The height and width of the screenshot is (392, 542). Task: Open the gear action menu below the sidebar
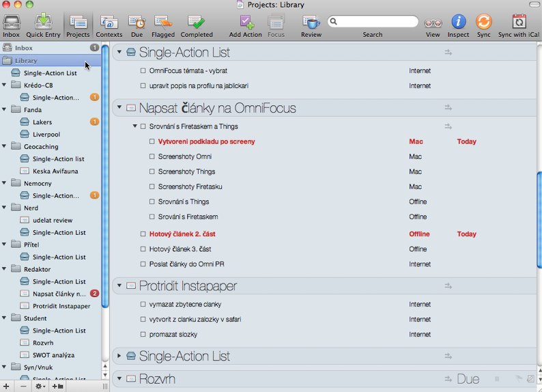(x=40, y=386)
